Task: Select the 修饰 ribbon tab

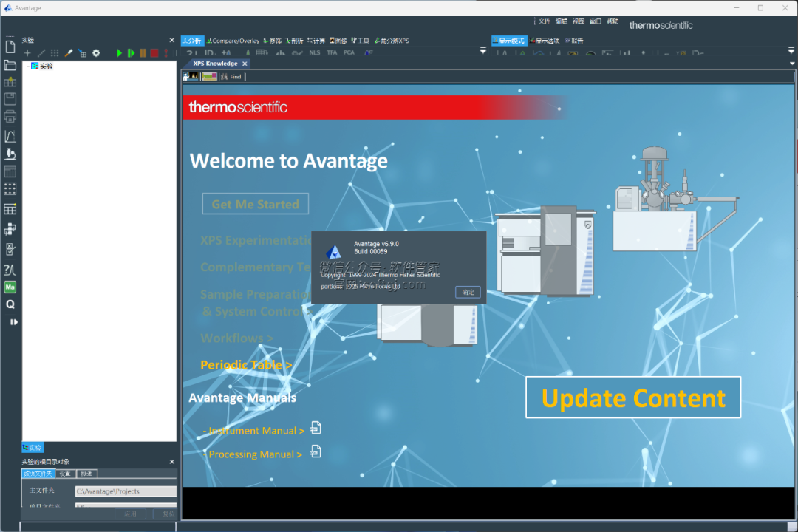Action: [272, 41]
